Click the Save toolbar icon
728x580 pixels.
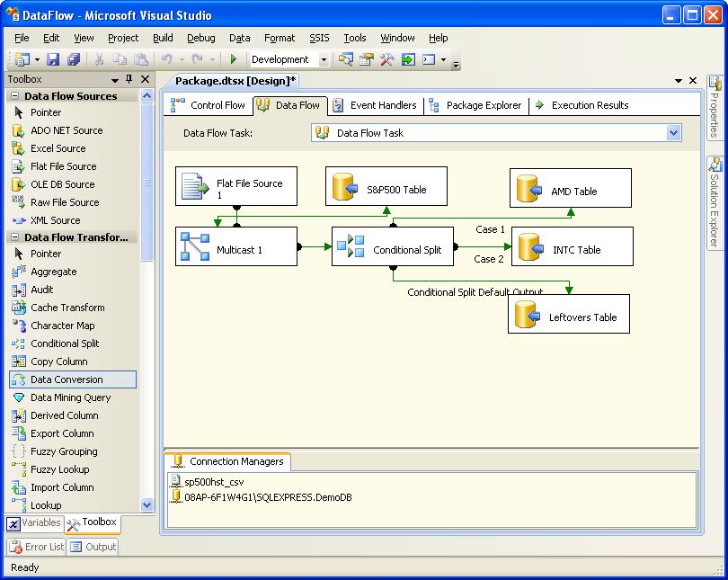(53, 59)
